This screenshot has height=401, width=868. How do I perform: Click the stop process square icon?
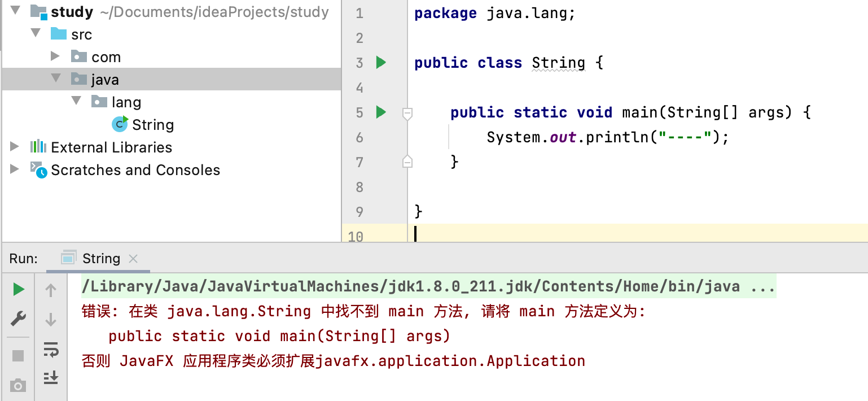coord(19,355)
